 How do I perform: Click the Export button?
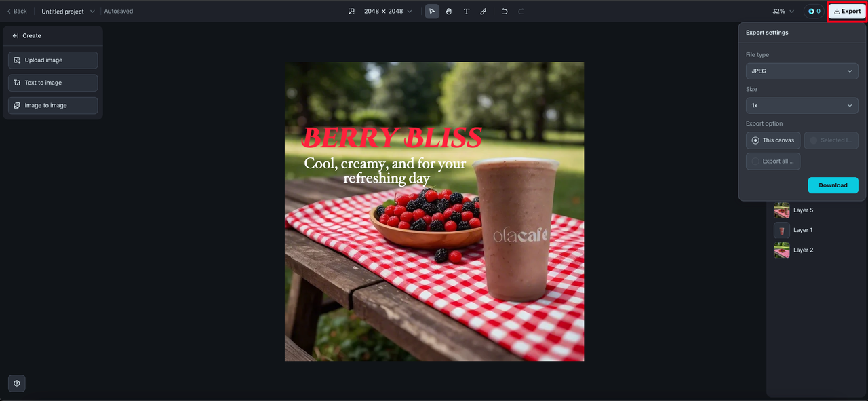pyautogui.click(x=847, y=12)
